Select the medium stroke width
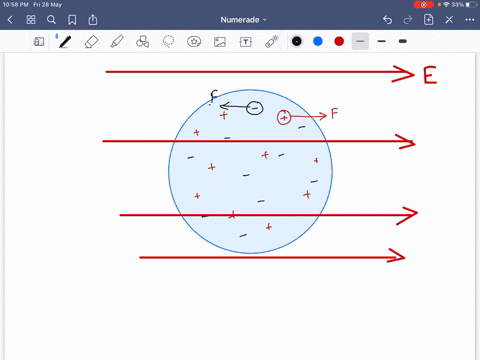This screenshot has width=480, height=360. click(382, 41)
